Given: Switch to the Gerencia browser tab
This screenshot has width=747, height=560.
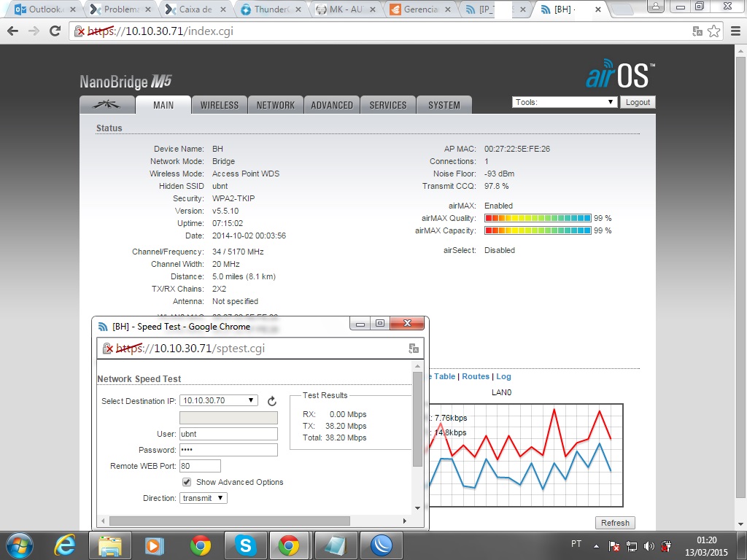Looking at the screenshot, I should [420, 9].
